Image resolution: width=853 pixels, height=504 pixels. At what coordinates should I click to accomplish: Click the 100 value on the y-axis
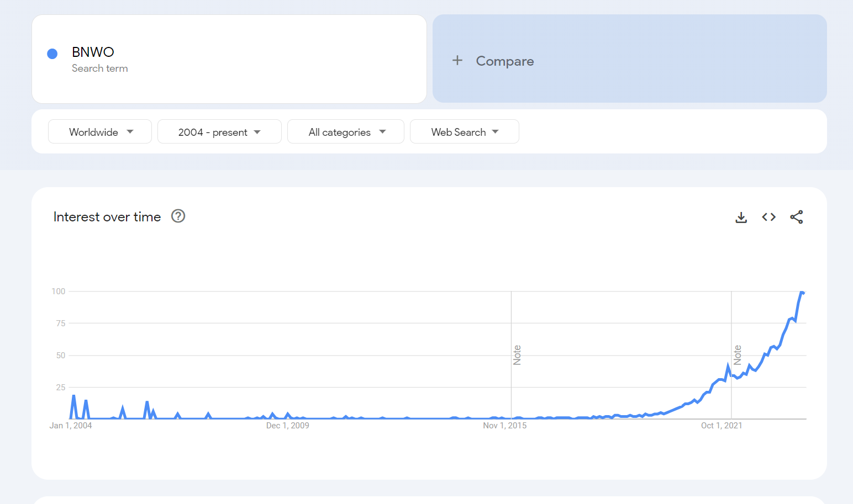click(59, 291)
